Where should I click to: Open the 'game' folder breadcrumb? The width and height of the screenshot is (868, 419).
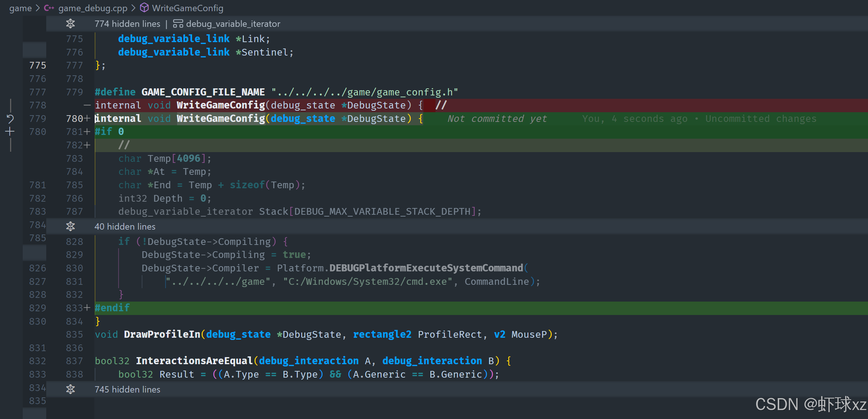21,8
